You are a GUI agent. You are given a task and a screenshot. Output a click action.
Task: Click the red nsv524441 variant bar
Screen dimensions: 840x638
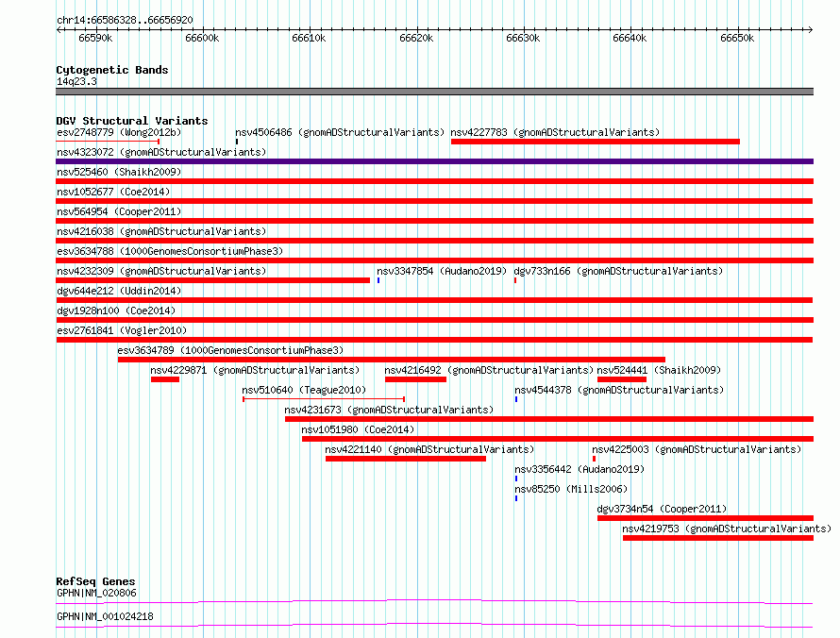pyautogui.click(x=622, y=379)
